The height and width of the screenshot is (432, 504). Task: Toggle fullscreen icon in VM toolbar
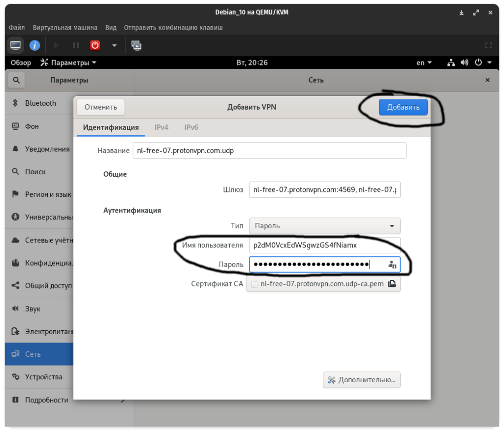(x=488, y=45)
